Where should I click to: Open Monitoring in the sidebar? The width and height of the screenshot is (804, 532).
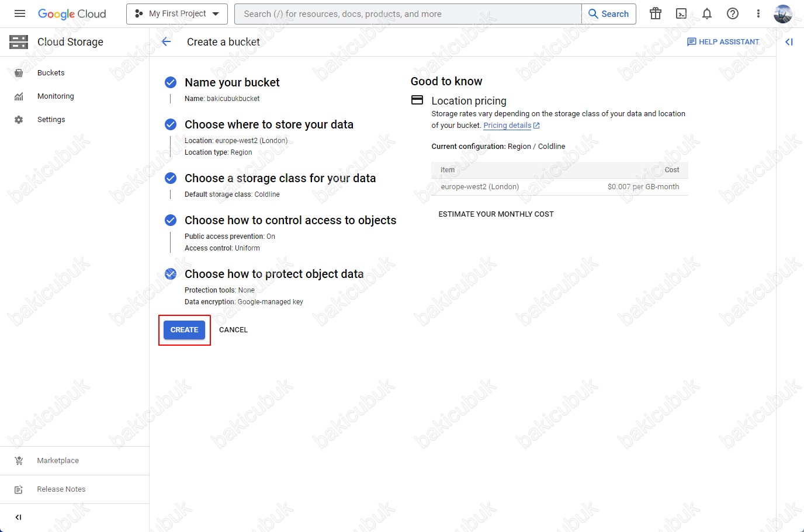[56, 96]
